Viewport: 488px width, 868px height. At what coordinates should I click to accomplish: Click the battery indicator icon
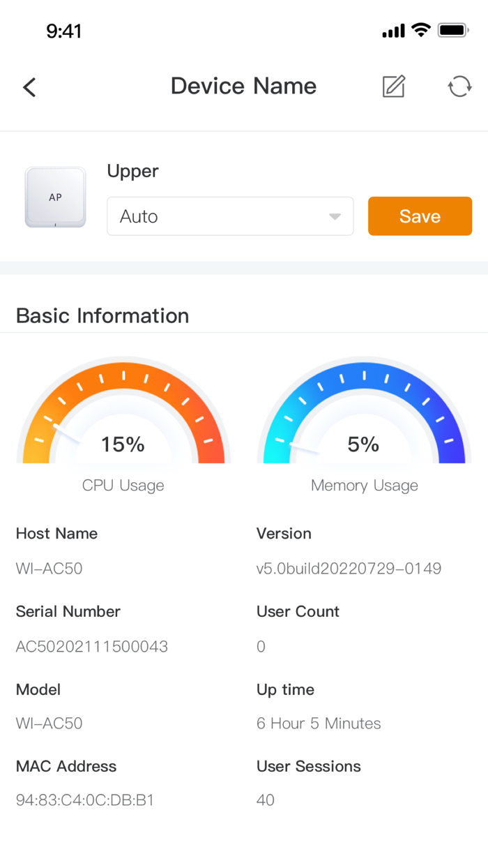pos(452,30)
